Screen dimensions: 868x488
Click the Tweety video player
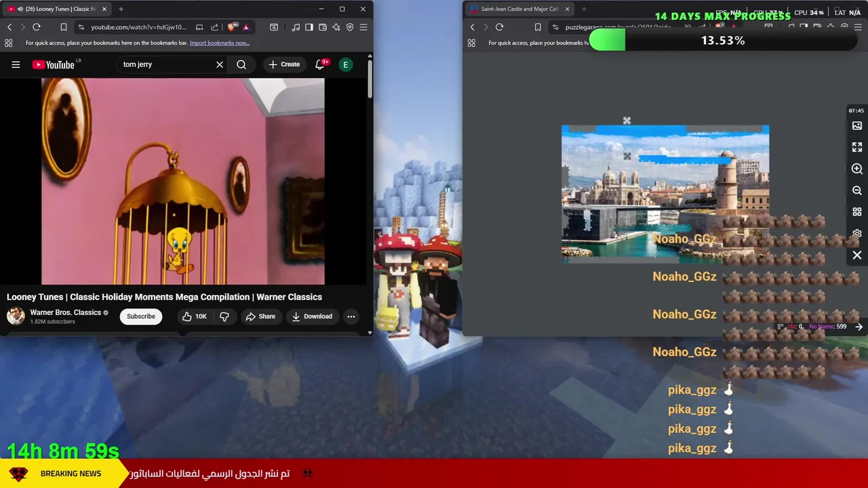coord(183,181)
